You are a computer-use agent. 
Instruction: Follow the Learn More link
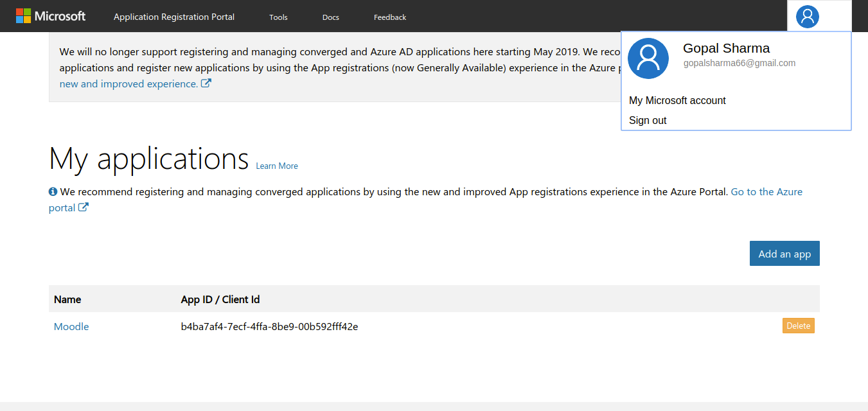277,166
